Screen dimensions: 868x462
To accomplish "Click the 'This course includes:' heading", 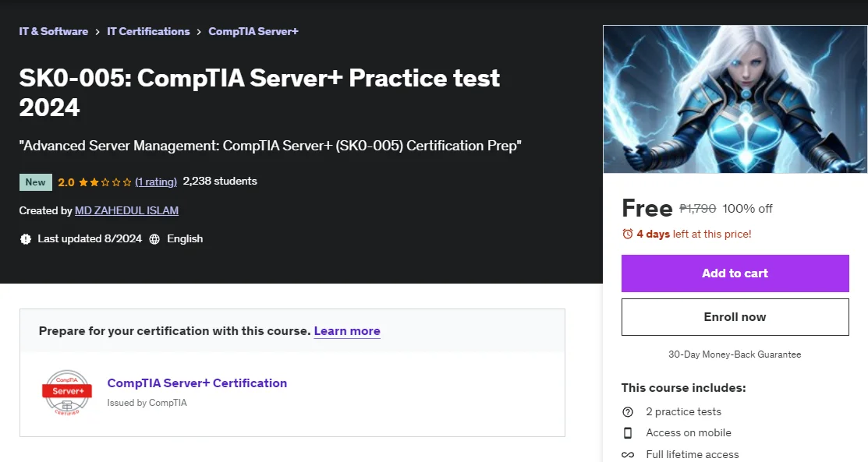I will tap(684, 388).
